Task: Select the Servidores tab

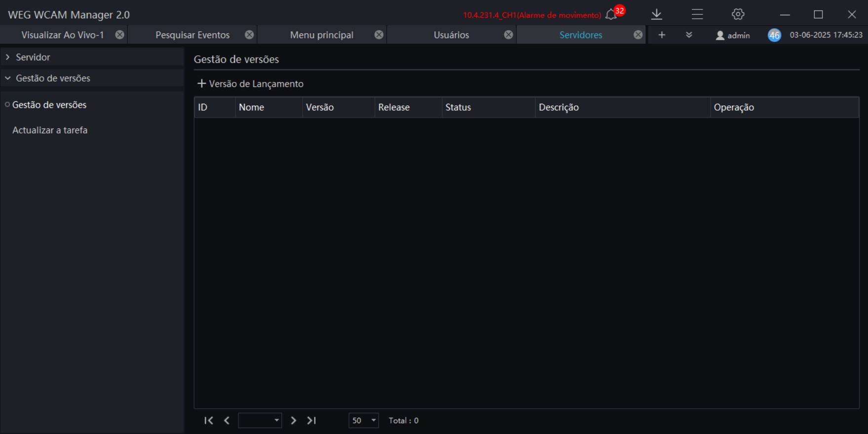Action: [581, 35]
